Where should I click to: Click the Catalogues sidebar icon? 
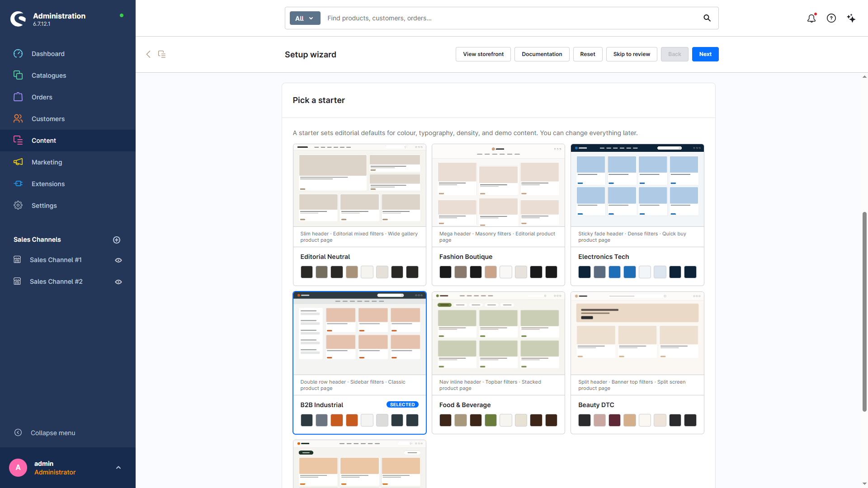[18, 75]
